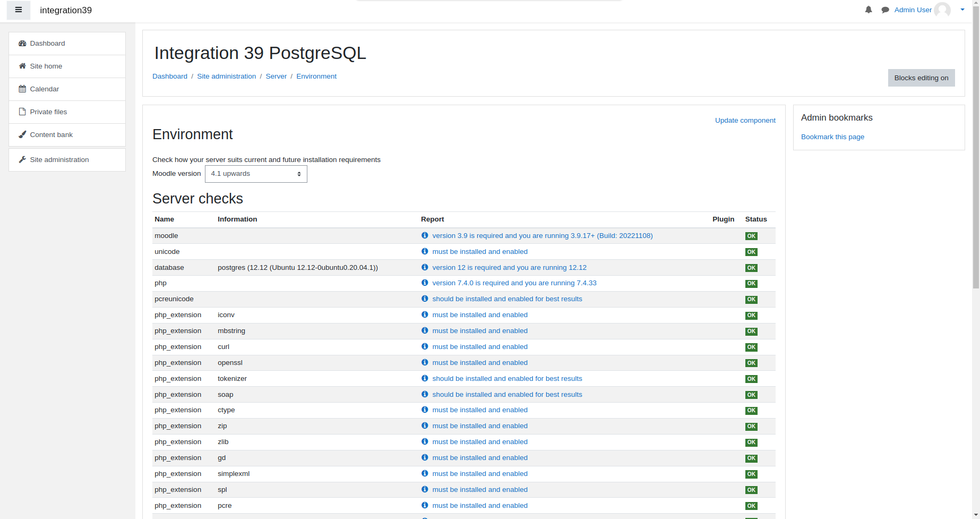Click the info icon in zip row
The image size is (980, 519).
pyautogui.click(x=425, y=426)
